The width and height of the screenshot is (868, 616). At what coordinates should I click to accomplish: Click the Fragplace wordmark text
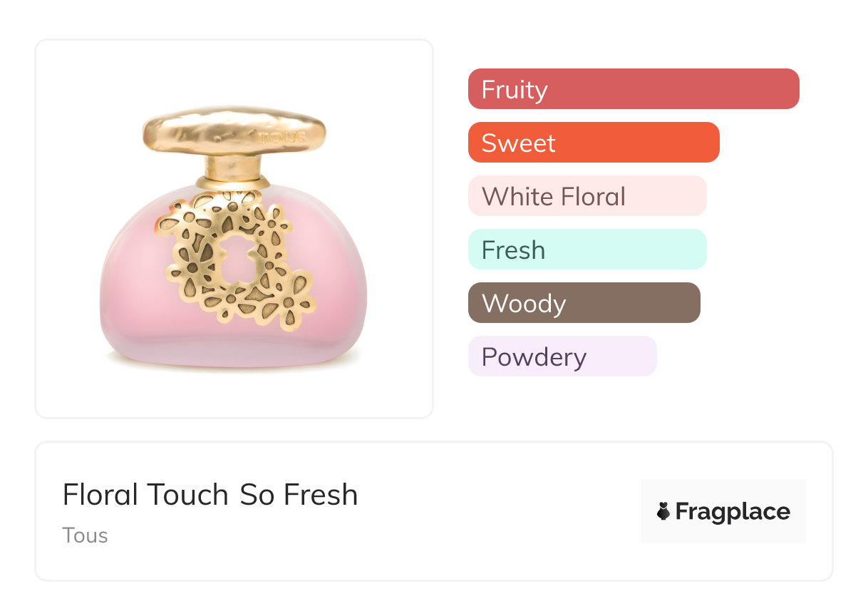click(x=733, y=511)
